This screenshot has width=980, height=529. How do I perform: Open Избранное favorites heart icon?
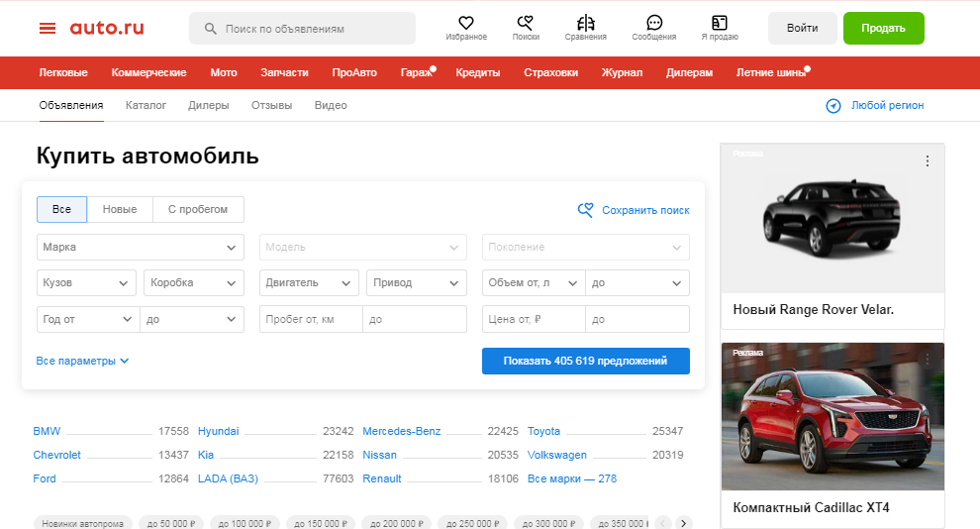pyautogui.click(x=466, y=24)
